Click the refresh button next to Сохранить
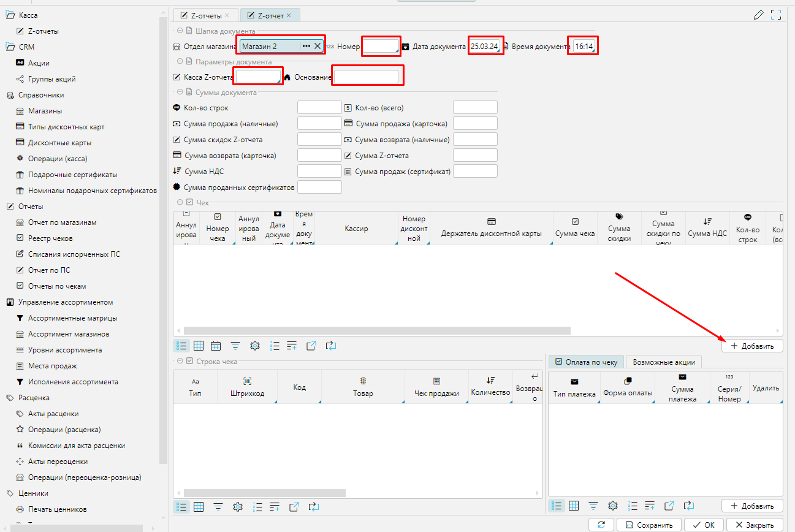This screenshot has width=795, height=532. click(601, 525)
